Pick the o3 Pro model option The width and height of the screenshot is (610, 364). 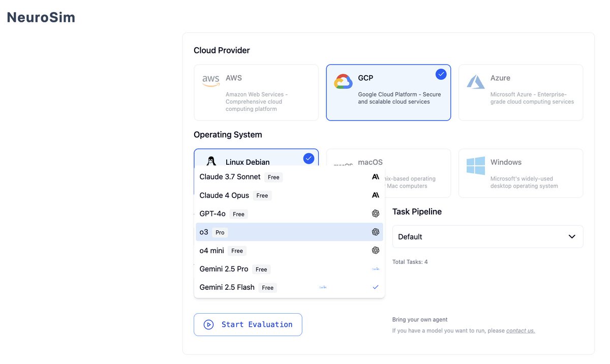pos(289,232)
